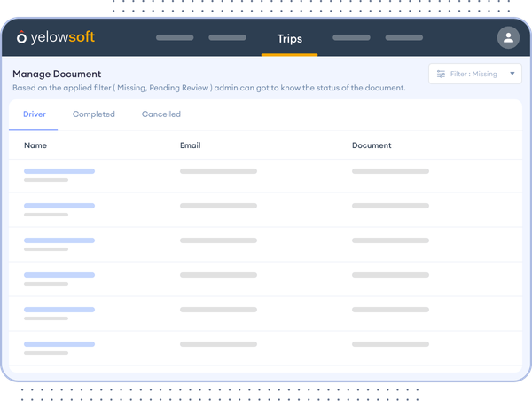Click the Document column header
The image size is (532, 401).
(x=372, y=145)
